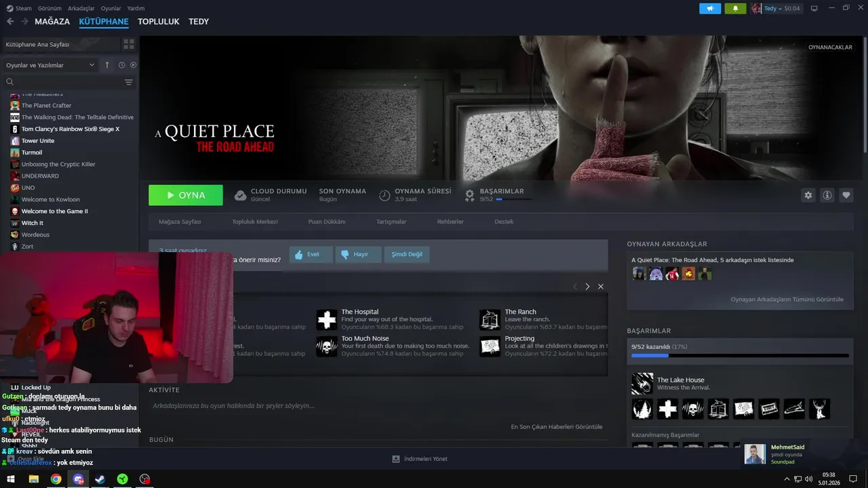Switch to the MAĞAZA tab
This screenshot has width=868, height=488.
pyautogui.click(x=52, y=22)
